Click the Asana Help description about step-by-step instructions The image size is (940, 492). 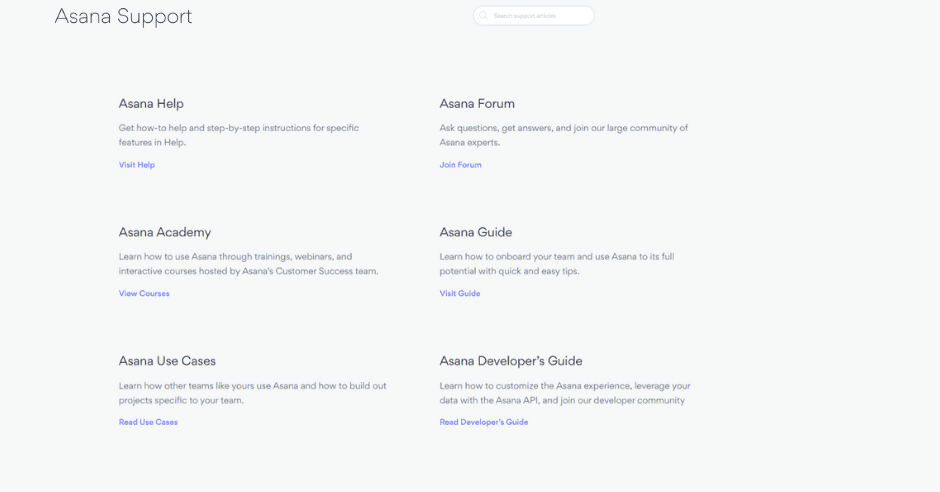[x=238, y=135]
